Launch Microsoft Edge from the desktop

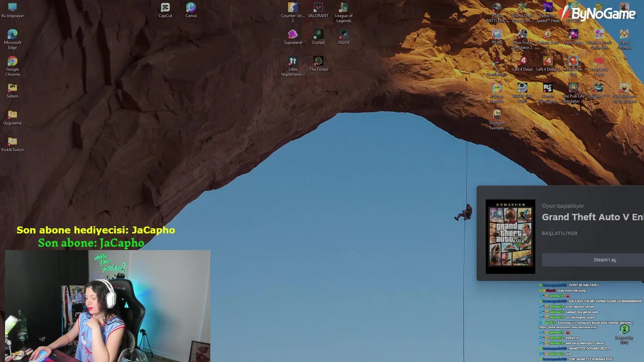[13, 39]
